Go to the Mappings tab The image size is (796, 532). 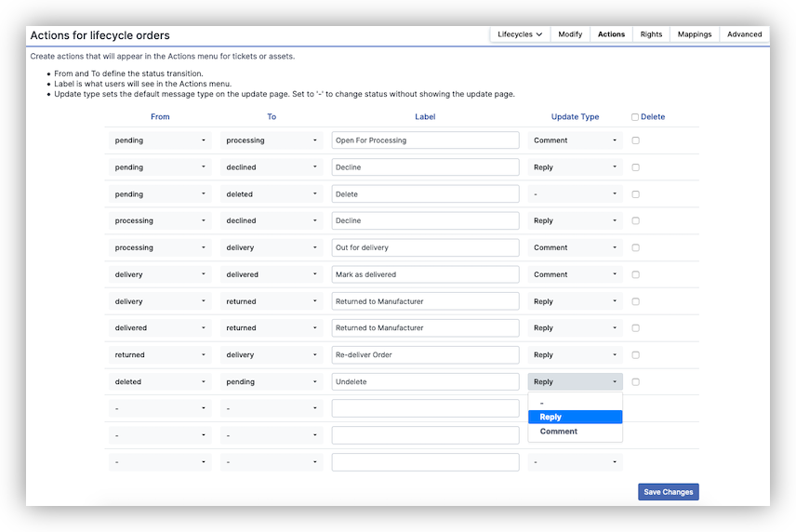(694, 34)
